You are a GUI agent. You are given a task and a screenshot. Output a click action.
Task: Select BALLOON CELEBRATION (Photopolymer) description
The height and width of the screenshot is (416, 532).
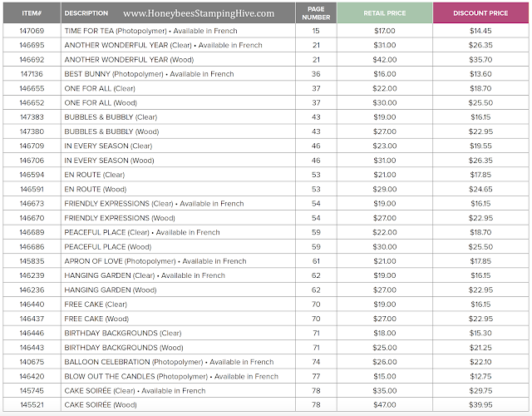[x=169, y=363]
